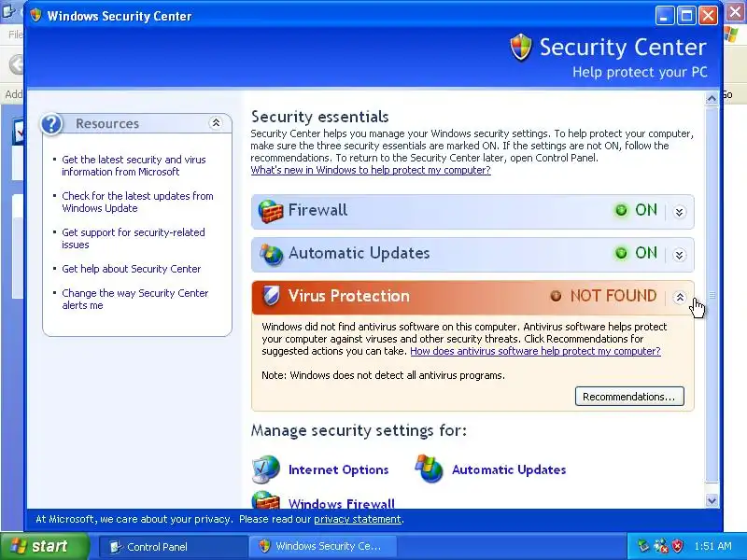Collapse the Resources panel
The width and height of the screenshot is (747, 560).
coord(216,123)
